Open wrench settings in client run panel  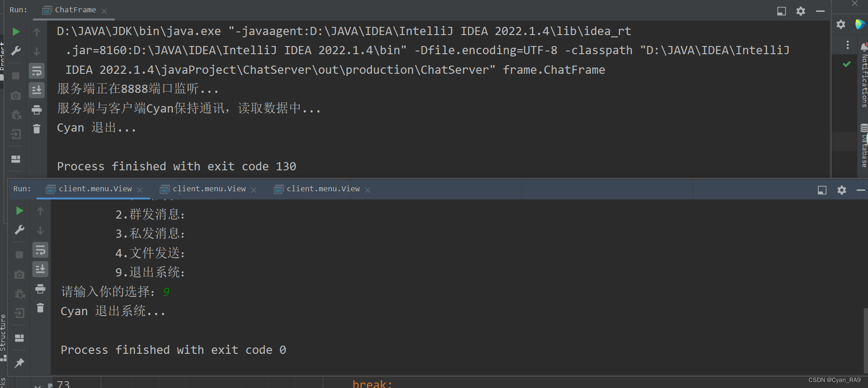[x=20, y=230]
